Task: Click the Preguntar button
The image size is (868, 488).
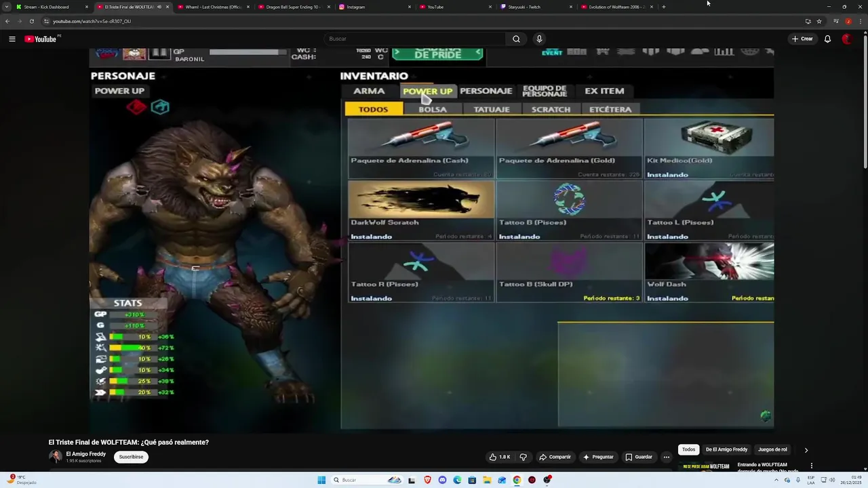Action: coord(598,457)
